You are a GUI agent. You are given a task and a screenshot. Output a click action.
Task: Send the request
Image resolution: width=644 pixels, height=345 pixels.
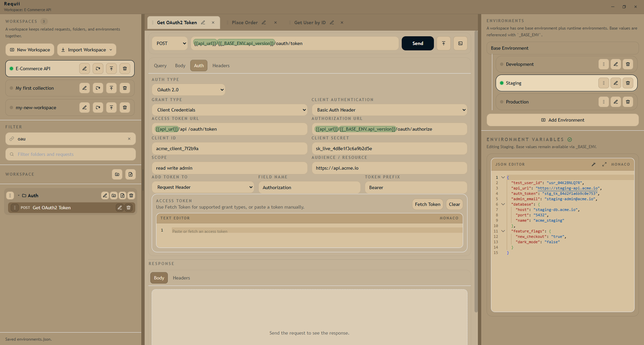[417, 43]
